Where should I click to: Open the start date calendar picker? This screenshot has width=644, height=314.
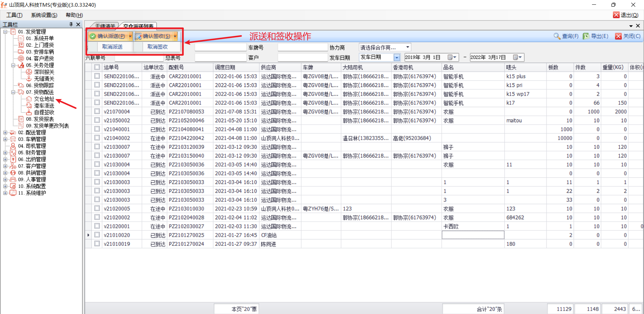(x=452, y=57)
